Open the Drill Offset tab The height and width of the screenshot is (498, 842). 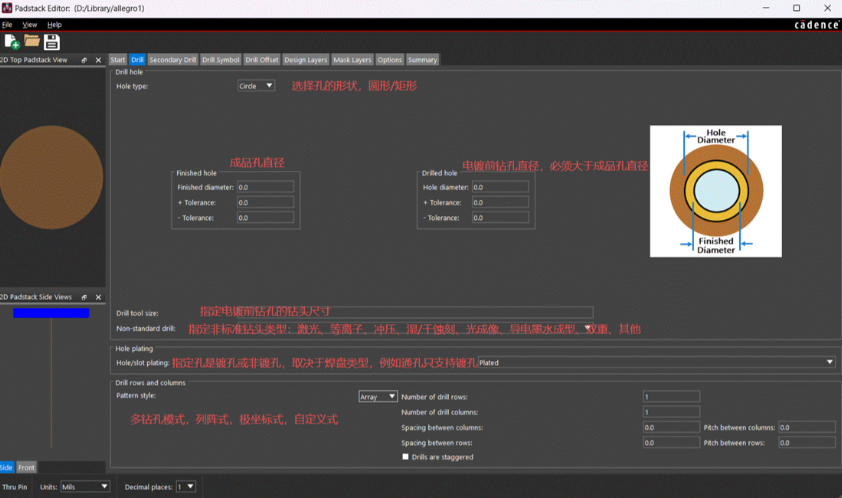(262, 60)
